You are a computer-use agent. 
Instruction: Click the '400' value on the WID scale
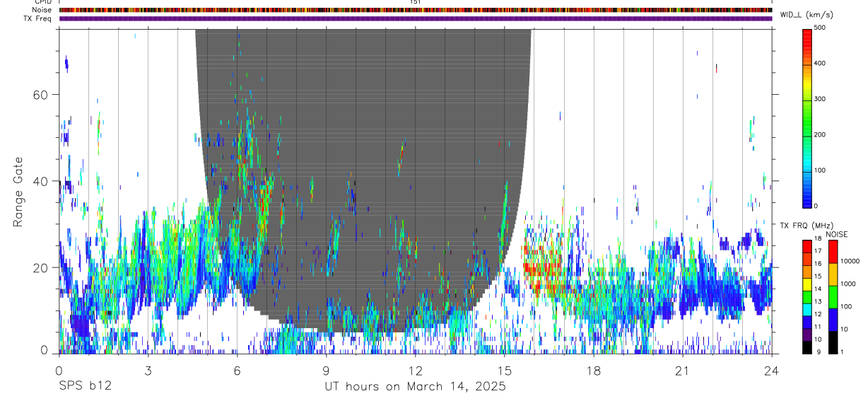pos(820,64)
